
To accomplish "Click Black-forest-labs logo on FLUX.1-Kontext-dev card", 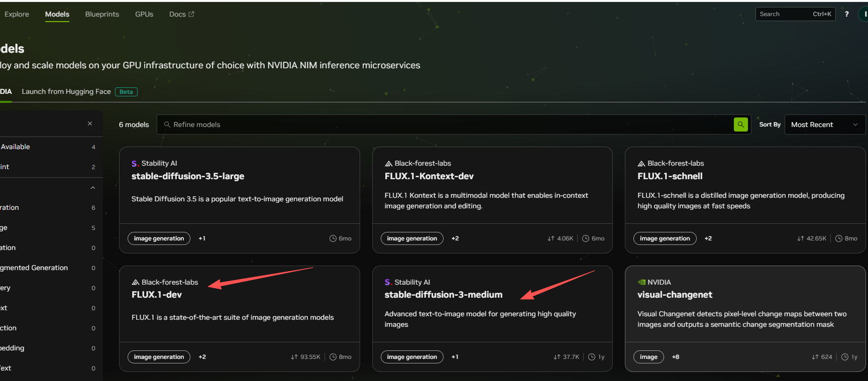I will click(388, 164).
